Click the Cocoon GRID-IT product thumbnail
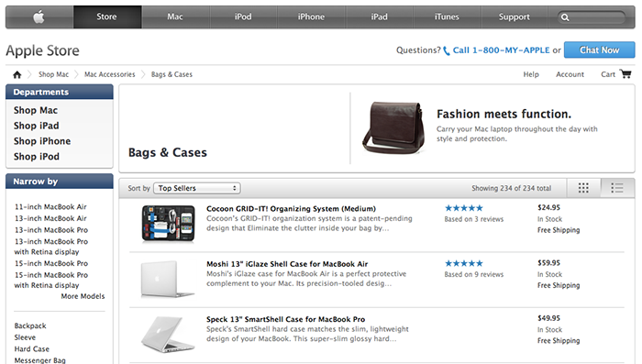This screenshot has height=364, width=642. [168, 224]
